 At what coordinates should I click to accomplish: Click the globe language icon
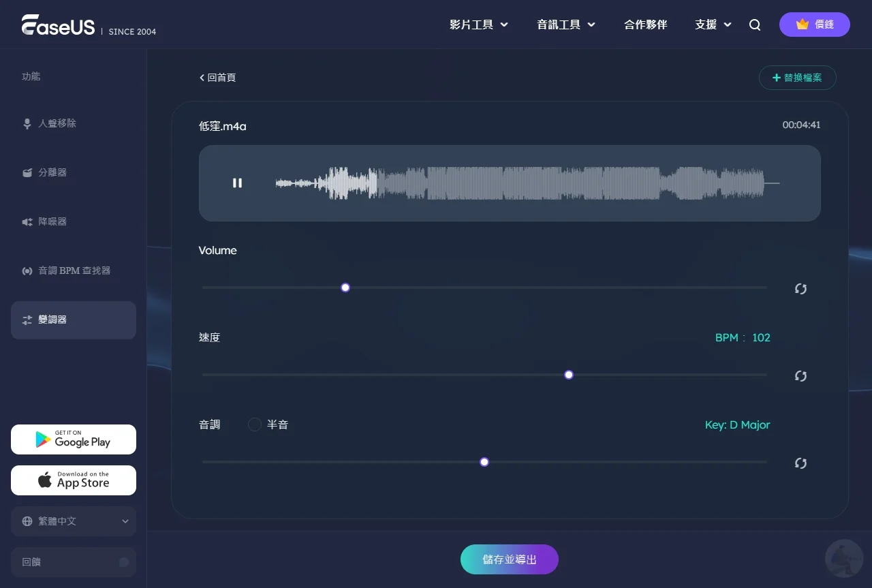click(x=27, y=521)
